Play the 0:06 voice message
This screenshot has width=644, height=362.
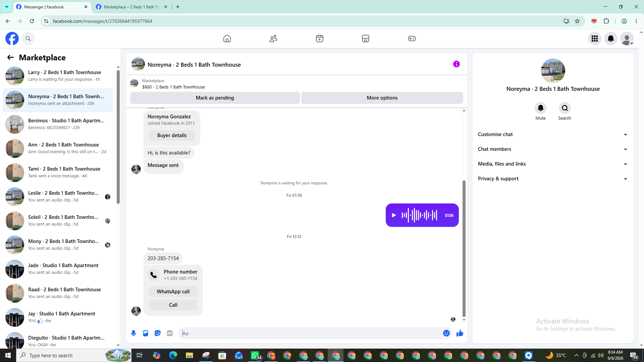(394, 215)
